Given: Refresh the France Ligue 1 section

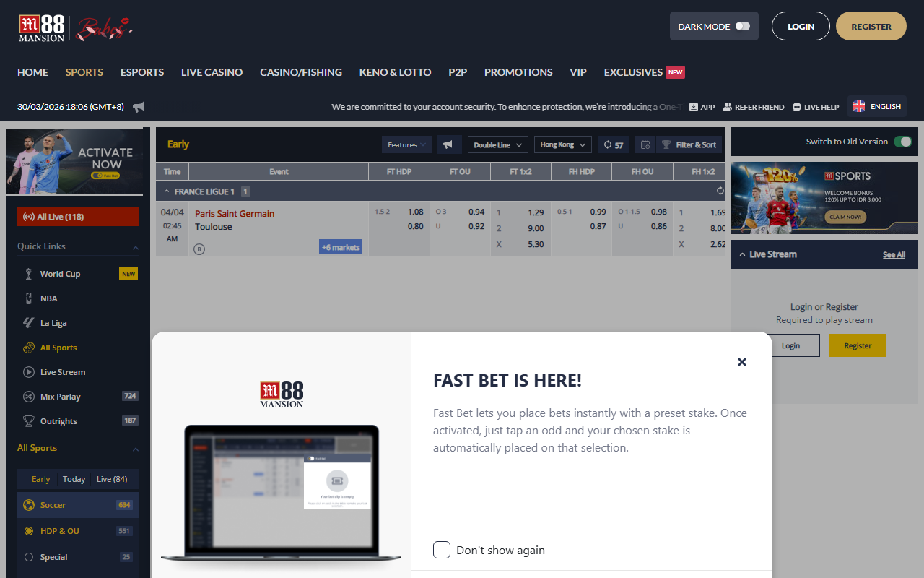Looking at the screenshot, I should coord(720,191).
